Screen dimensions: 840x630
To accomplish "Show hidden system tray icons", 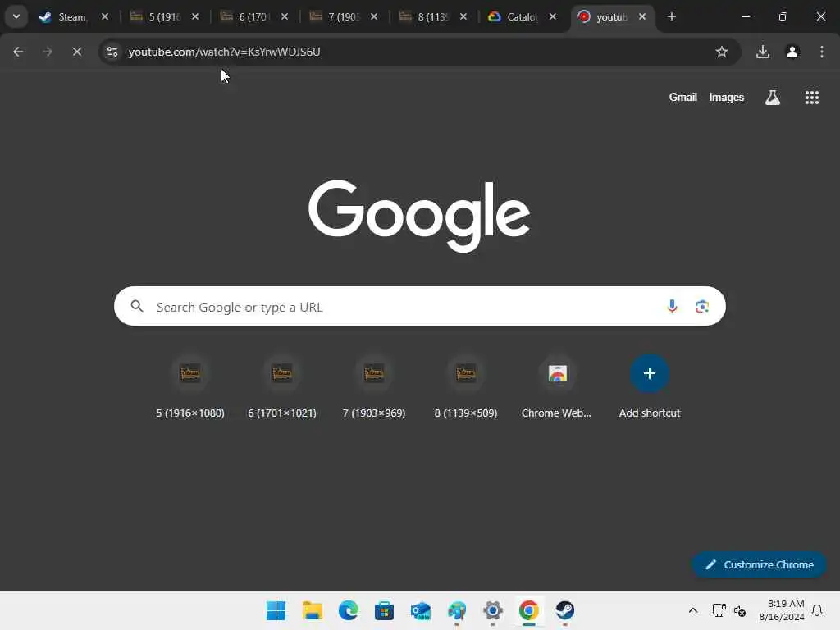I will (x=692, y=610).
